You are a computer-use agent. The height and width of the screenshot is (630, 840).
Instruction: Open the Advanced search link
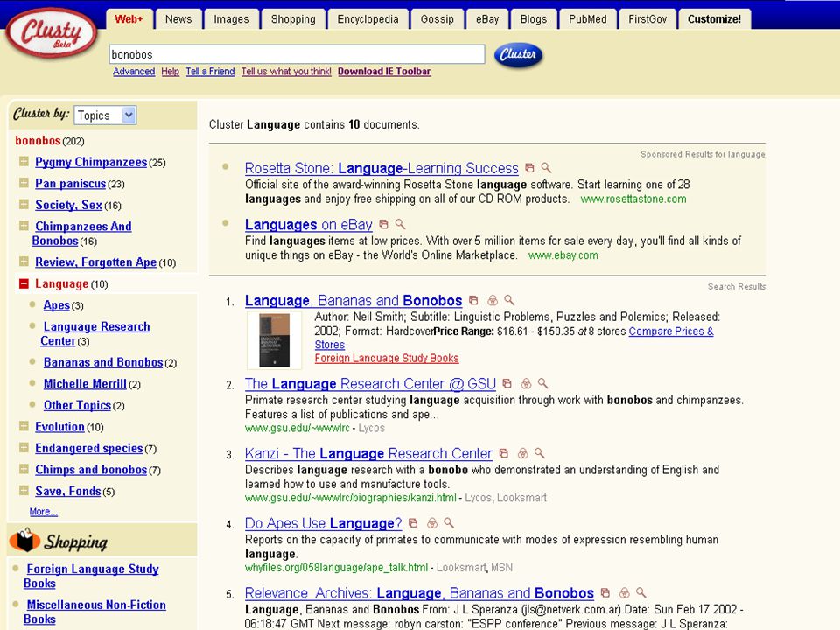[x=134, y=71]
